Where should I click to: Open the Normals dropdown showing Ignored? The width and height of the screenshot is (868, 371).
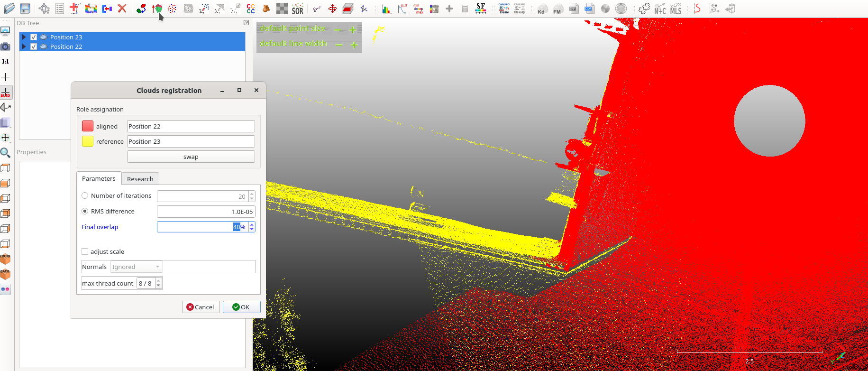pyautogui.click(x=137, y=267)
